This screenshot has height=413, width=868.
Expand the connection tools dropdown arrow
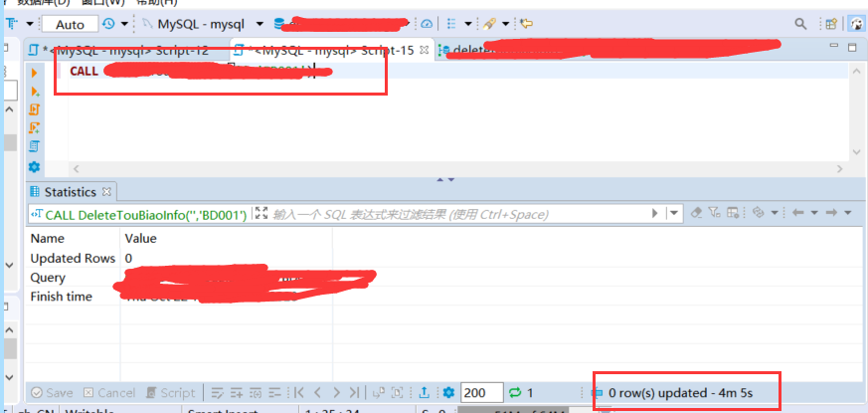click(506, 24)
